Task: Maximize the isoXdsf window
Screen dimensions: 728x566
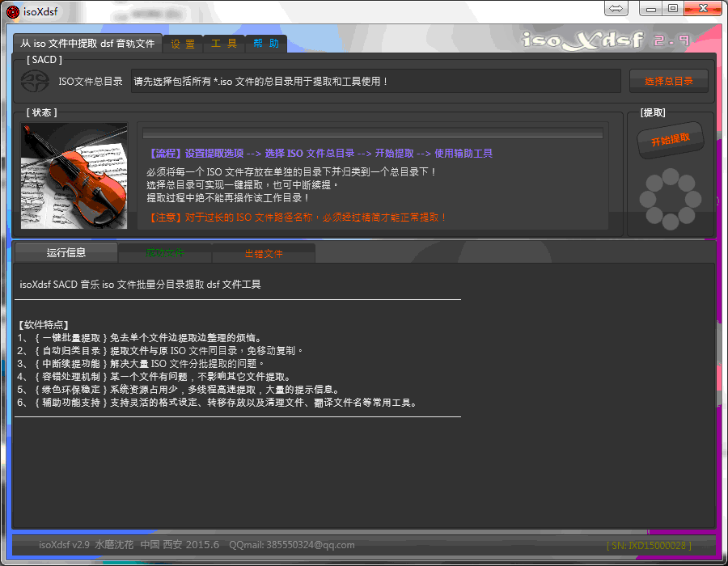Action: tap(672, 8)
